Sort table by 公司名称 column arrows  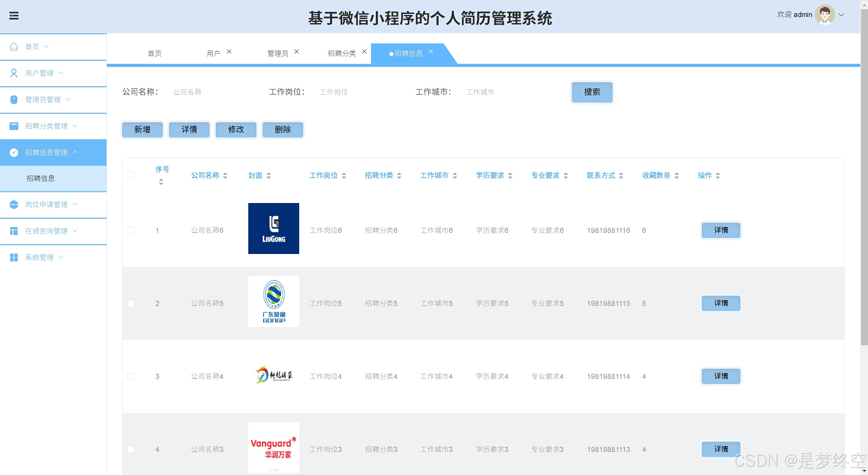click(x=225, y=176)
